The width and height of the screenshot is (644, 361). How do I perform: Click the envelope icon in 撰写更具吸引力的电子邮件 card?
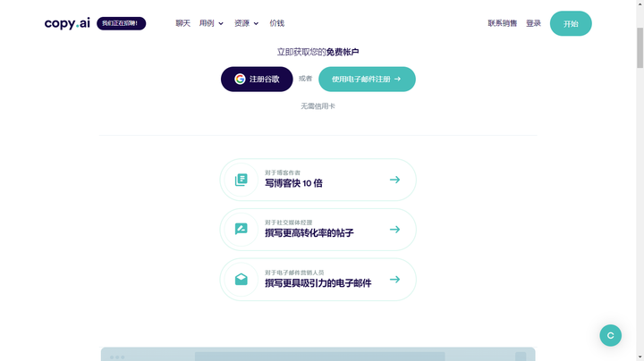[x=241, y=280]
